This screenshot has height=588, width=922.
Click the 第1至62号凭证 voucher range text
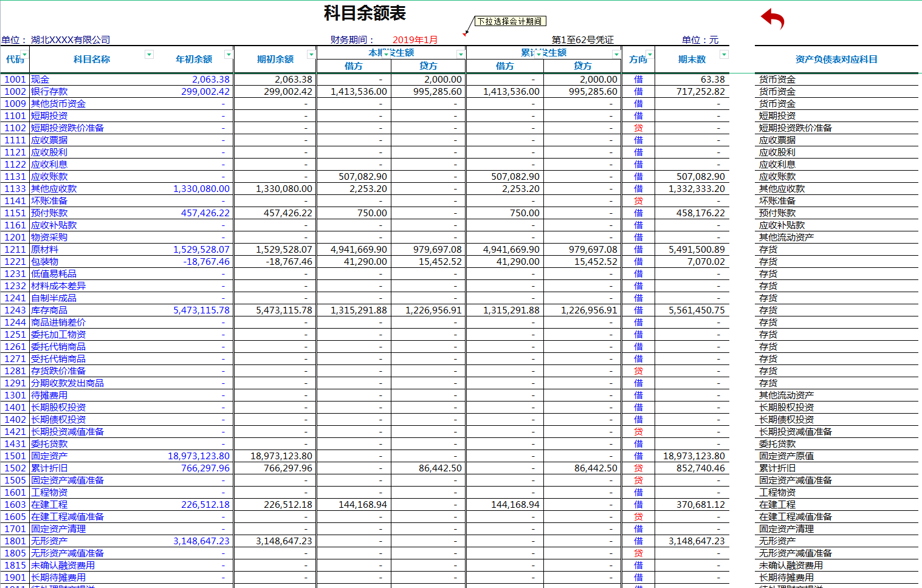582,39
